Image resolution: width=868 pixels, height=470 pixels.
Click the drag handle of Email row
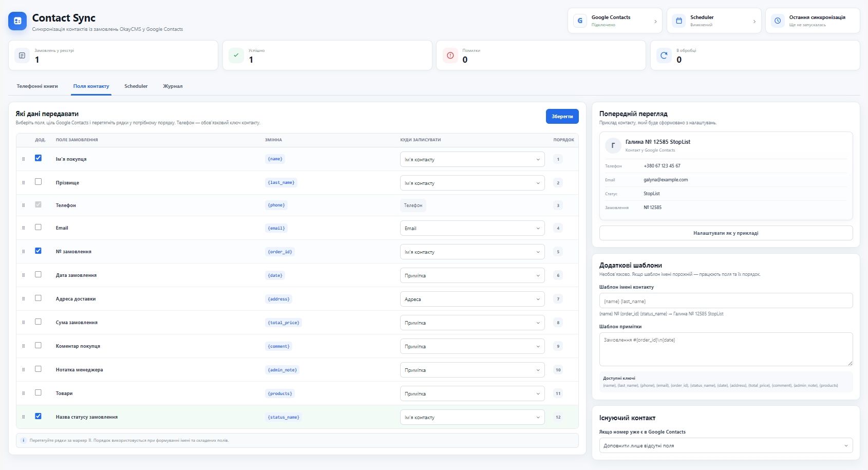(24, 228)
